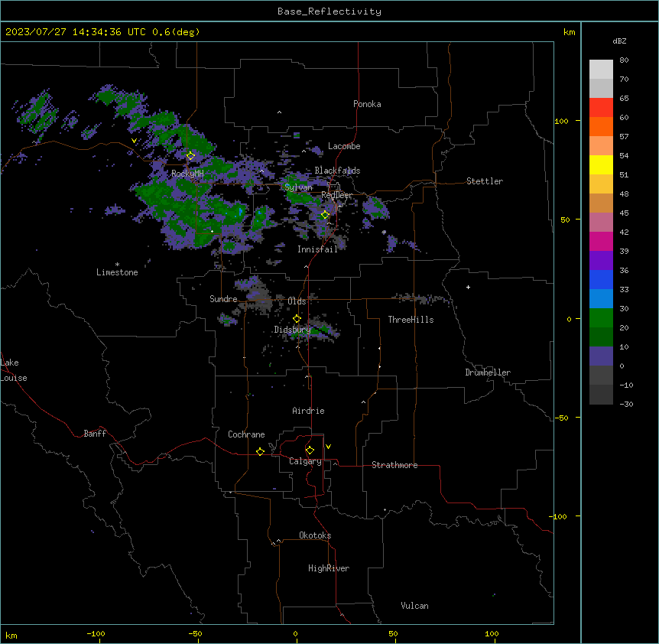Click the yellow V marker east of Calgary
The width and height of the screenshot is (659, 644).
tap(328, 447)
